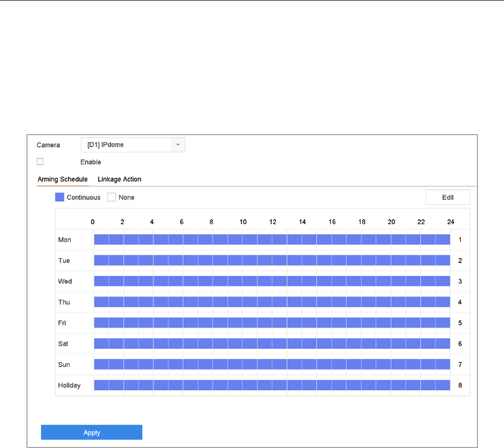This screenshot has width=504, height=448.
Task: Click the Camera dropdown arrow
Action: click(178, 145)
